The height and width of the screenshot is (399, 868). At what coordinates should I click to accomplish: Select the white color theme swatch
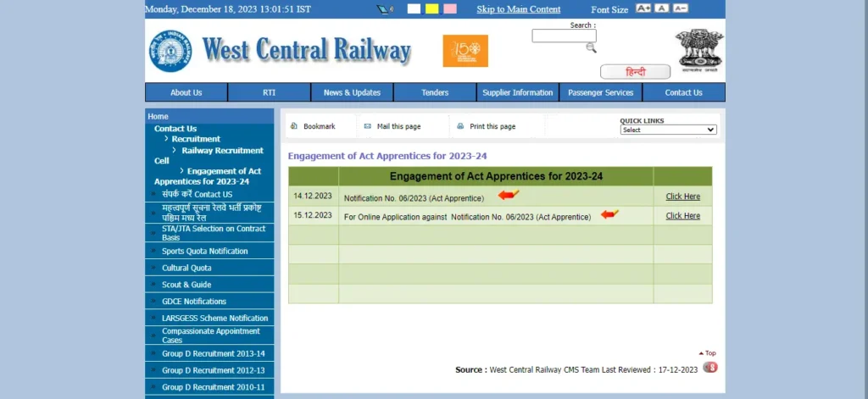pos(414,8)
